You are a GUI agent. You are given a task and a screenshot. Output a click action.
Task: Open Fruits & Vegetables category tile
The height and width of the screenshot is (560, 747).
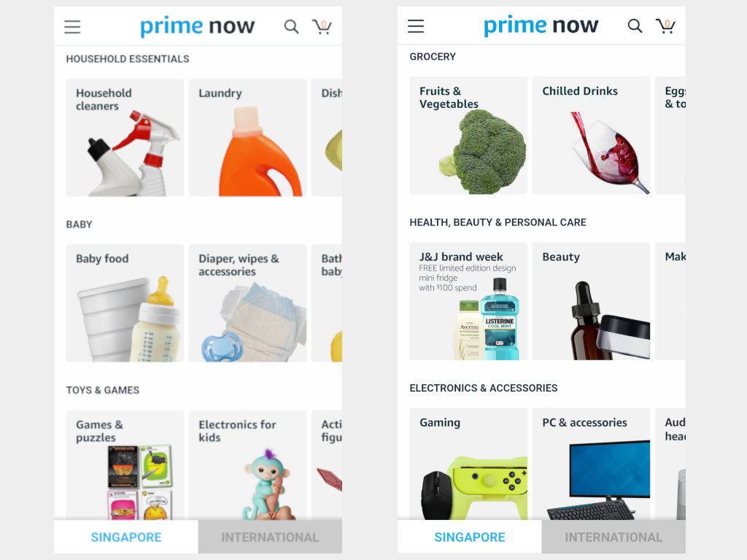pyautogui.click(x=468, y=136)
